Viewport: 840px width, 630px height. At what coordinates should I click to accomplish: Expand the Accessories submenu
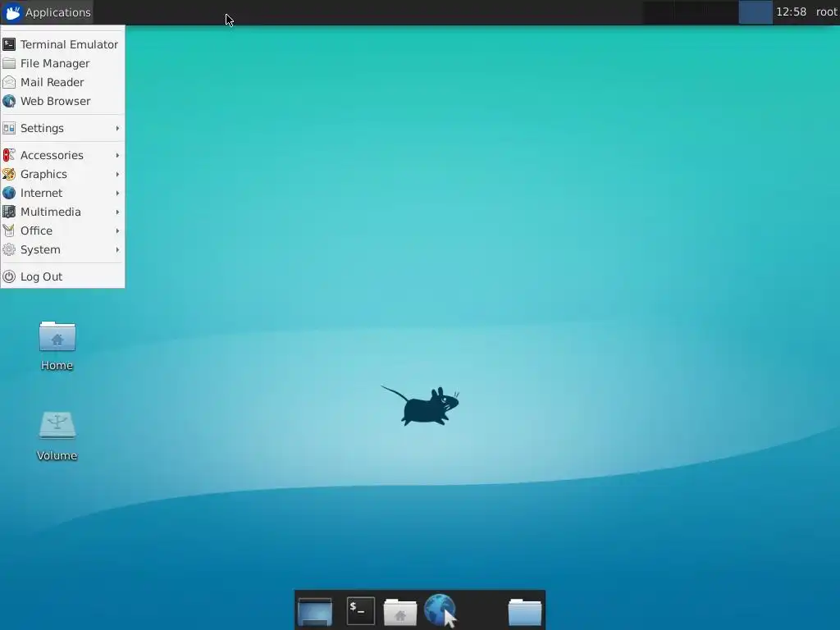[x=62, y=155]
